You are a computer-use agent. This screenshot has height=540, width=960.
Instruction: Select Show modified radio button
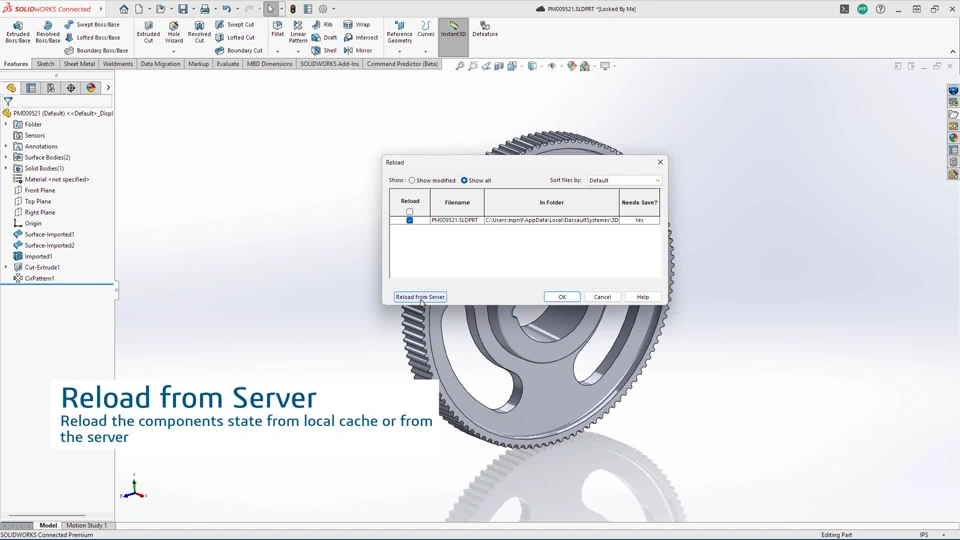(x=412, y=181)
